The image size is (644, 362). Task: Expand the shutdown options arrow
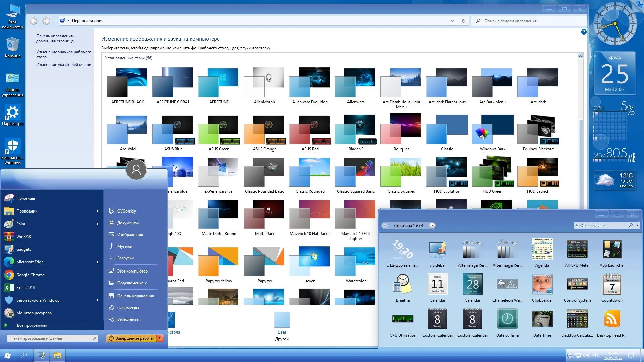pyautogui.click(x=160, y=338)
